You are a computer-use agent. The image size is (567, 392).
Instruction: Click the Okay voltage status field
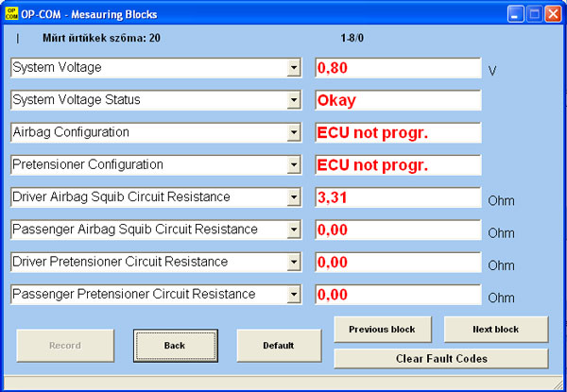397,100
